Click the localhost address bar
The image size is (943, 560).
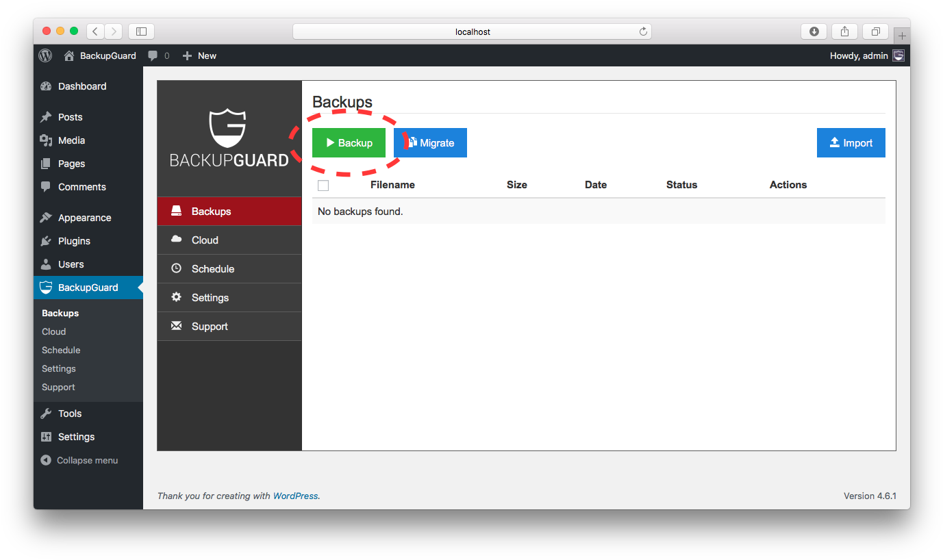click(472, 31)
